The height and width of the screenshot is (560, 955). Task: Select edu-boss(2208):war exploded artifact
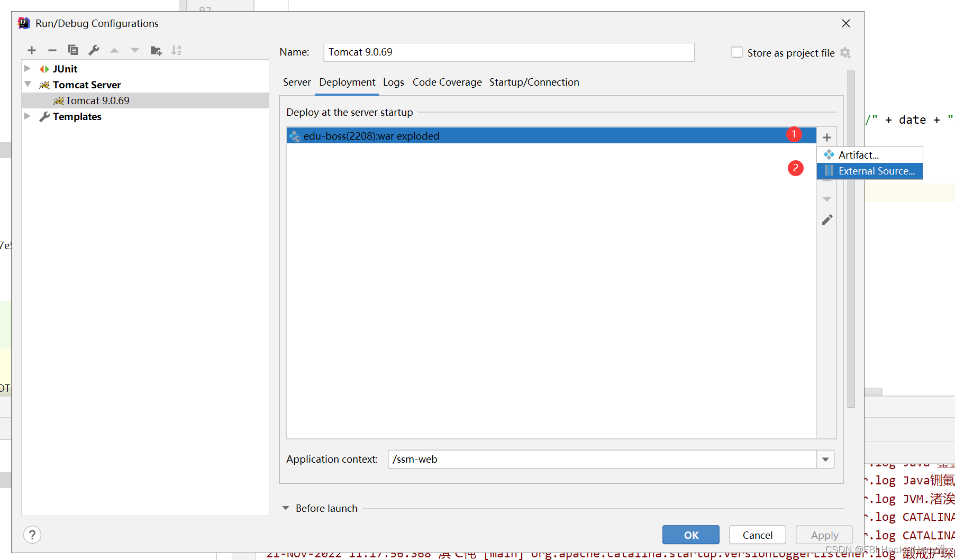551,136
